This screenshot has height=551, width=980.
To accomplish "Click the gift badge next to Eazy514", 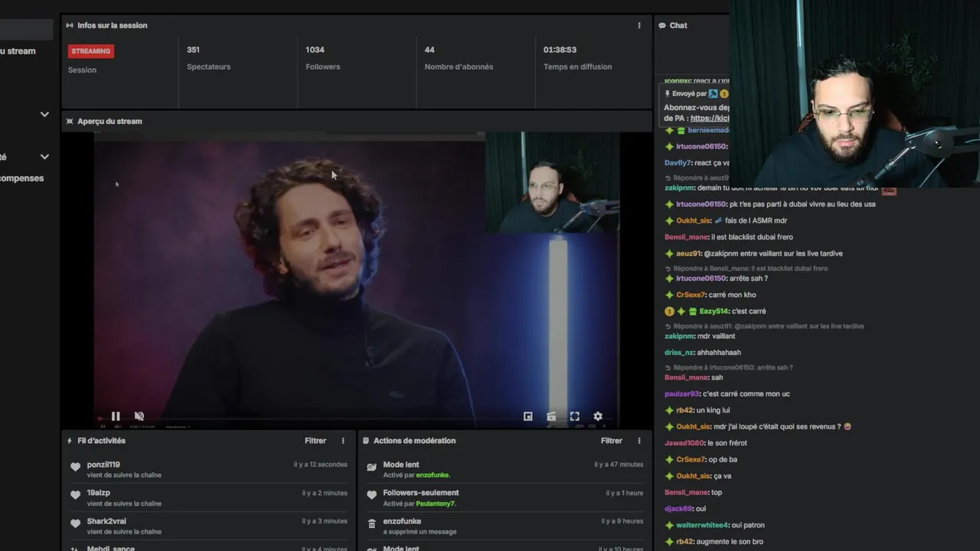I will [x=692, y=311].
